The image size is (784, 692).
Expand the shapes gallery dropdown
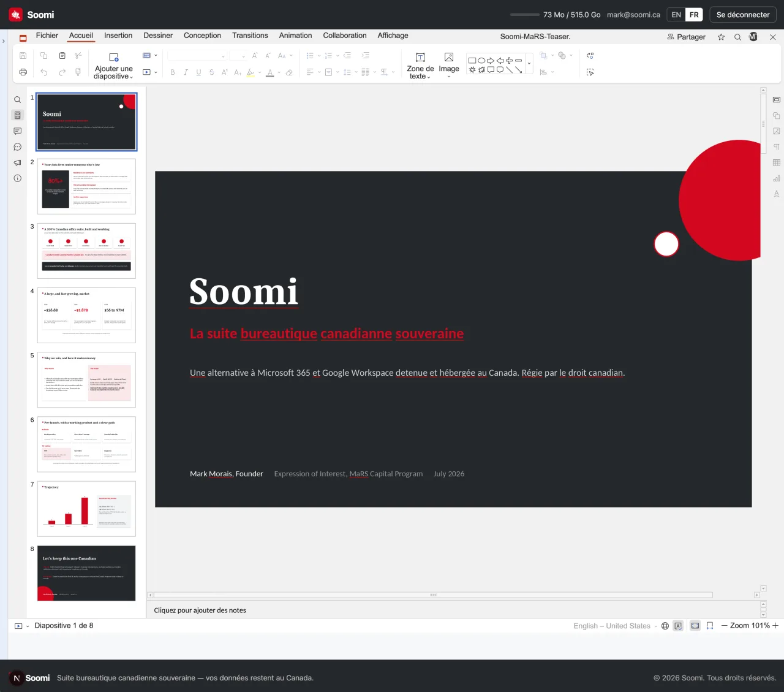pyautogui.click(x=529, y=63)
